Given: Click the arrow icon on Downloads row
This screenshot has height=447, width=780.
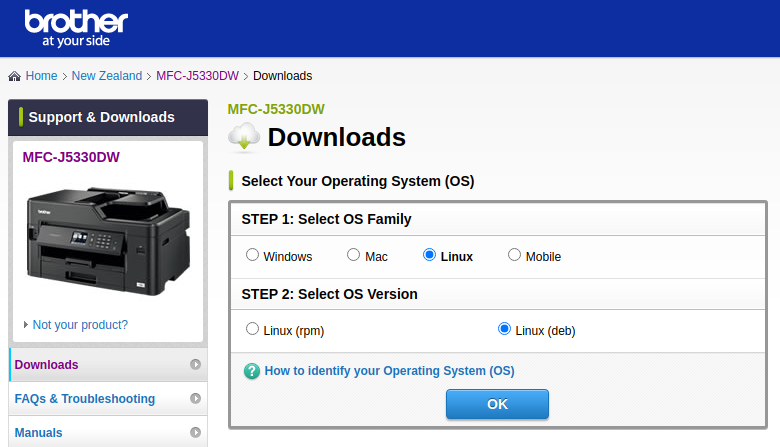Looking at the screenshot, I should click(195, 364).
